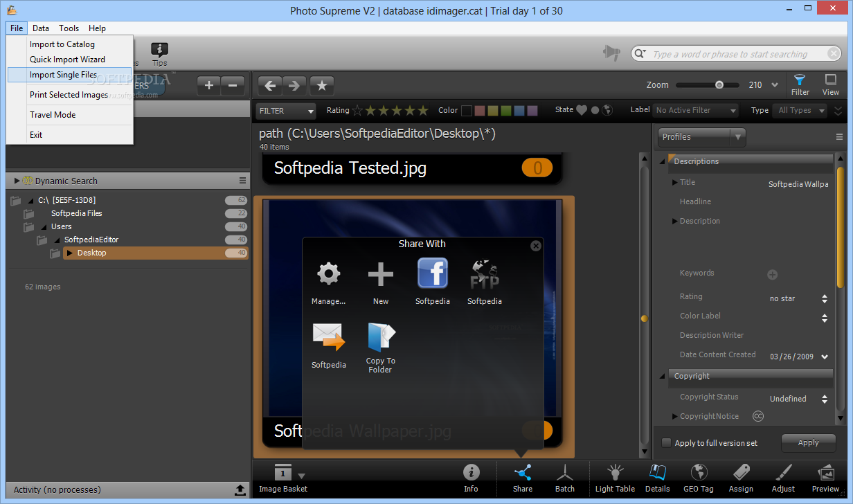Screen dimensions: 853x504
Task: Navigate forward with right arrow button
Action: pos(294,86)
